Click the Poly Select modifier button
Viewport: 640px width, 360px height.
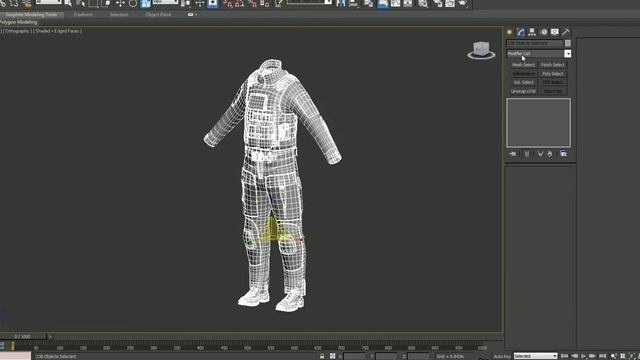553,74
